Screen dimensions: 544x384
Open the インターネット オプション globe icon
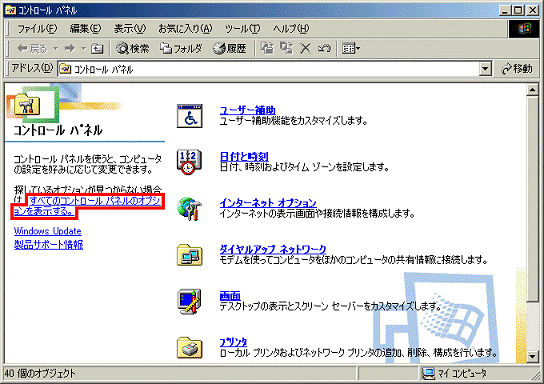189,208
